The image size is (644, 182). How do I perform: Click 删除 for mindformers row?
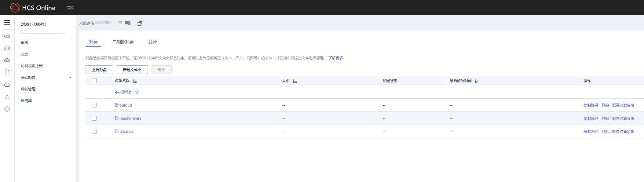coord(605,118)
